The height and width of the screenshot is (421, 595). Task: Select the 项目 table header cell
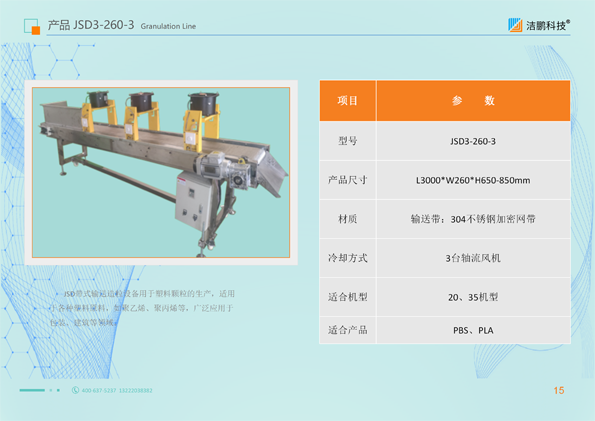pos(348,101)
